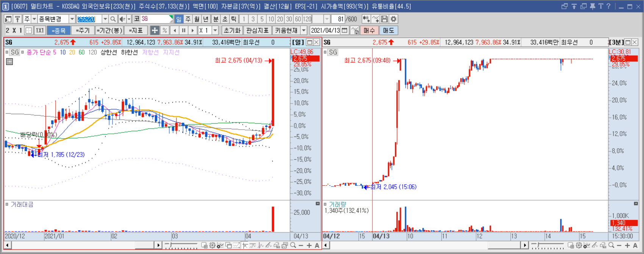Toggle the =지표 sync button
644x254 pixels.
pos(136,30)
